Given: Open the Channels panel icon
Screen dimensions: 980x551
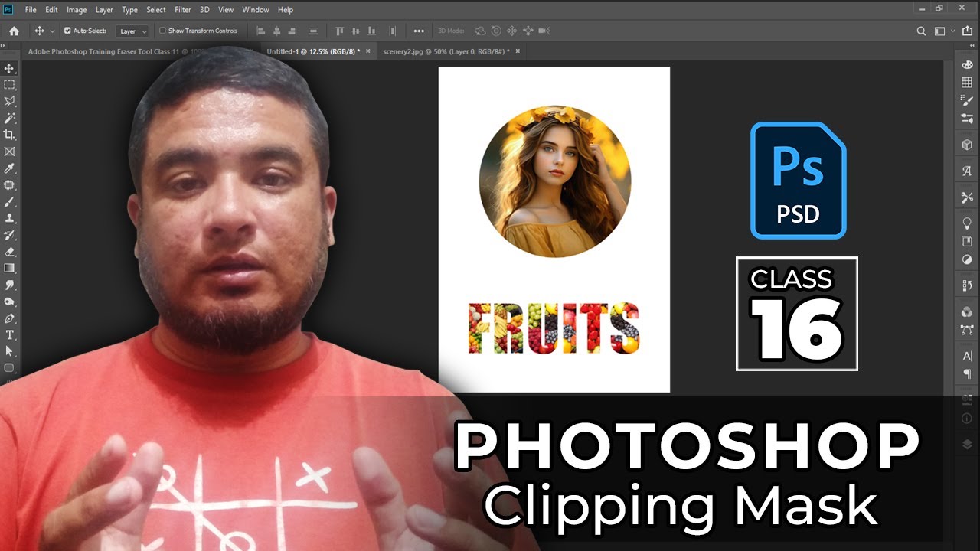Looking at the screenshot, I should point(967,311).
